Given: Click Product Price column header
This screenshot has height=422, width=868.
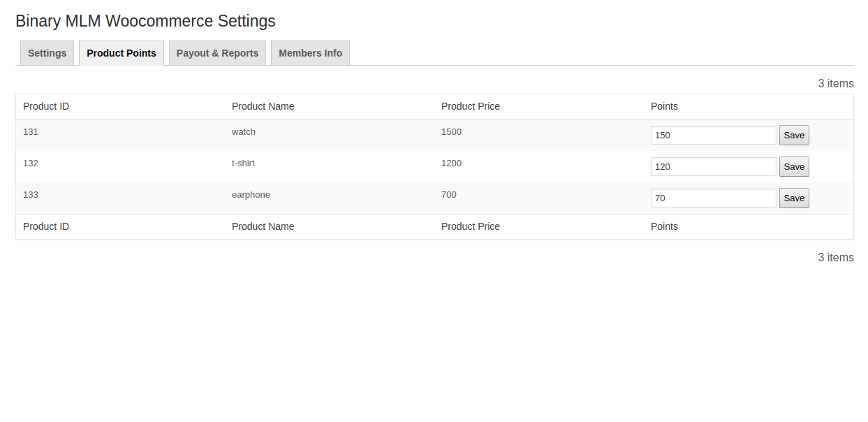Looking at the screenshot, I should coord(470,106).
